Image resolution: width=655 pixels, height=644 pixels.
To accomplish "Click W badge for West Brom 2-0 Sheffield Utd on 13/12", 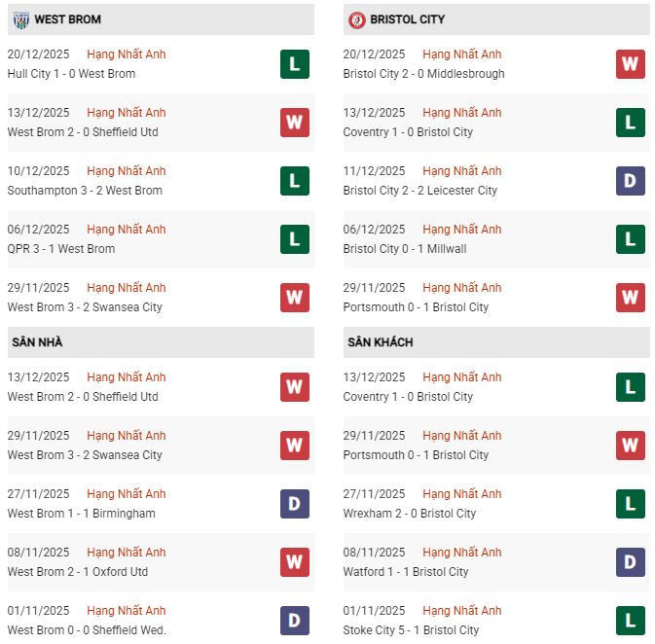I will click(x=295, y=123).
